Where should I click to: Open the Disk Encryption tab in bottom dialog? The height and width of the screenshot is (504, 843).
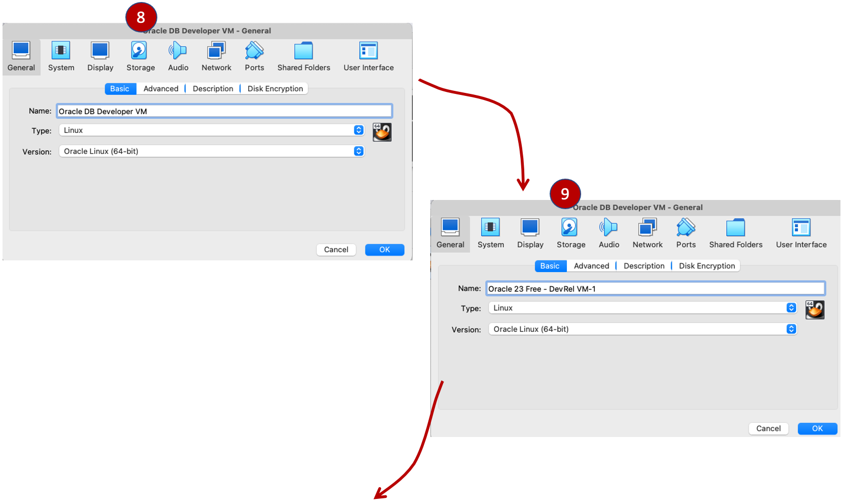706,265
